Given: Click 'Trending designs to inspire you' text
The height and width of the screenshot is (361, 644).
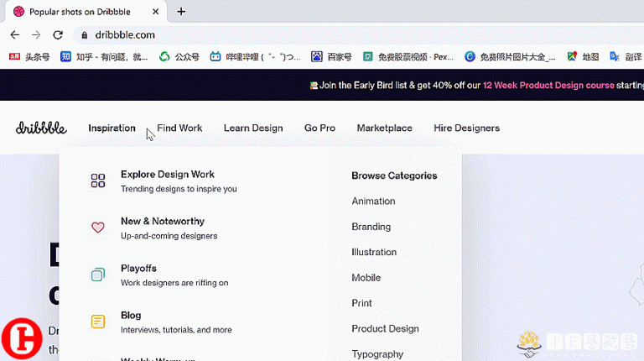Looking at the screenshot, I should [x=179, y=189].
